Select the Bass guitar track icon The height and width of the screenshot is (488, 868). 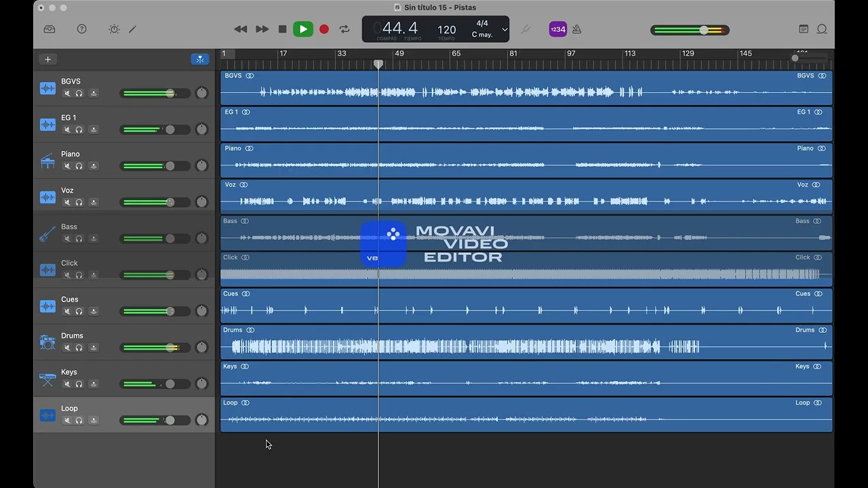[47, 234]
